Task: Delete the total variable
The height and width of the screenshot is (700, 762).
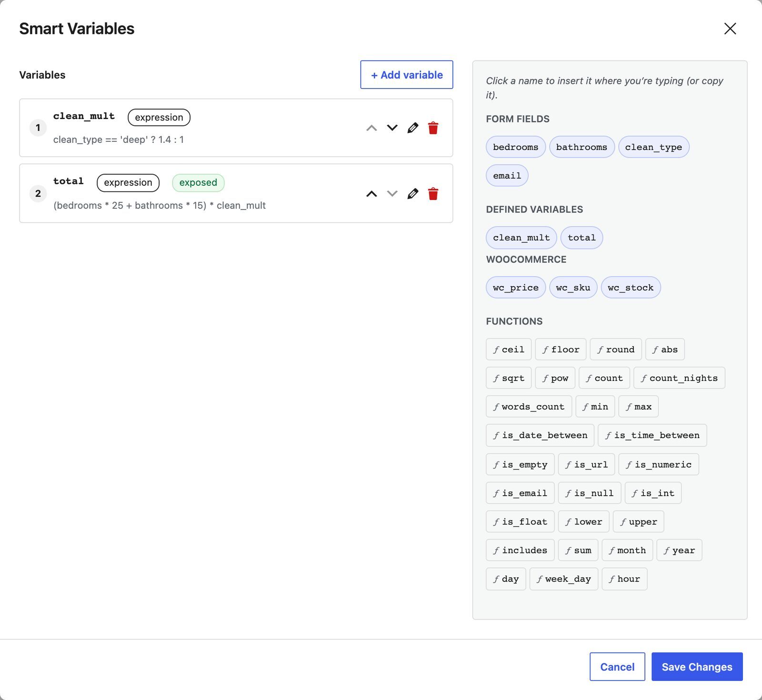Action: pyautogui.click(x=433, y=193)
